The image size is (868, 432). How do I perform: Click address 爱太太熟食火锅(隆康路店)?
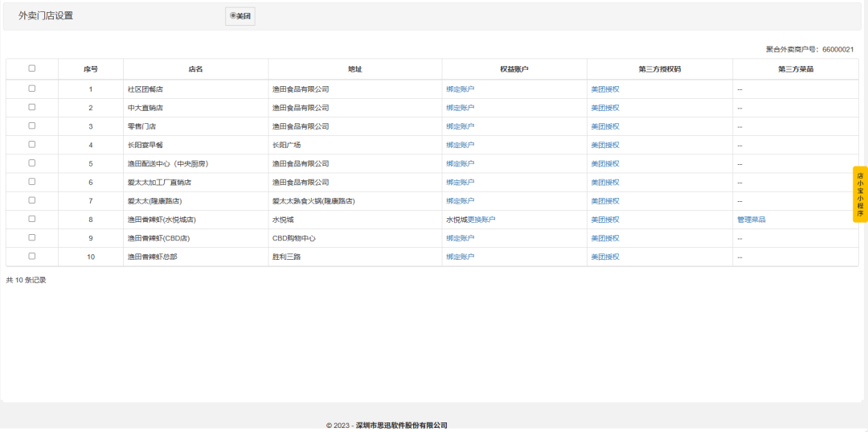tap(314, 201)
